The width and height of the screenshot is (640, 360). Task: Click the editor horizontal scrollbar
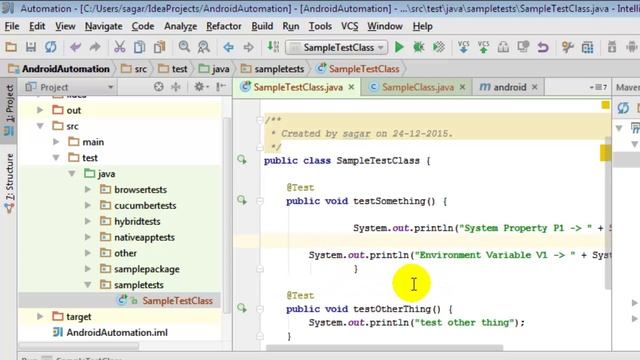click(x=384, y=348)
